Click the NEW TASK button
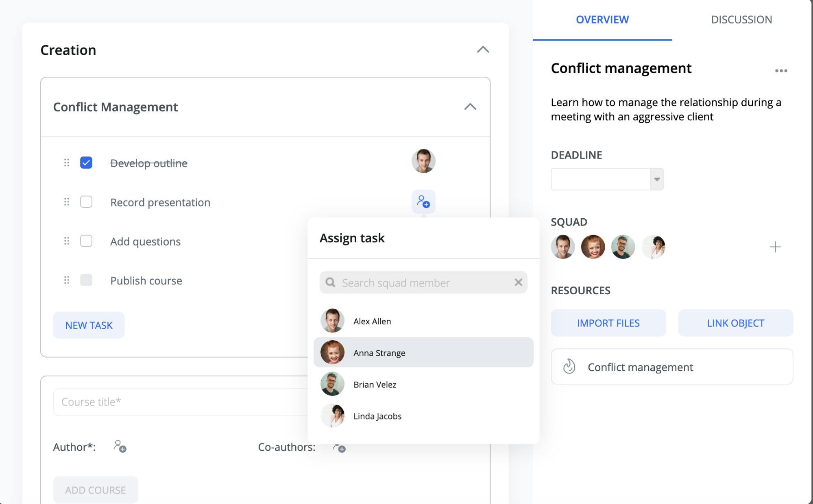The image size is (813, 504). [88, 325]
